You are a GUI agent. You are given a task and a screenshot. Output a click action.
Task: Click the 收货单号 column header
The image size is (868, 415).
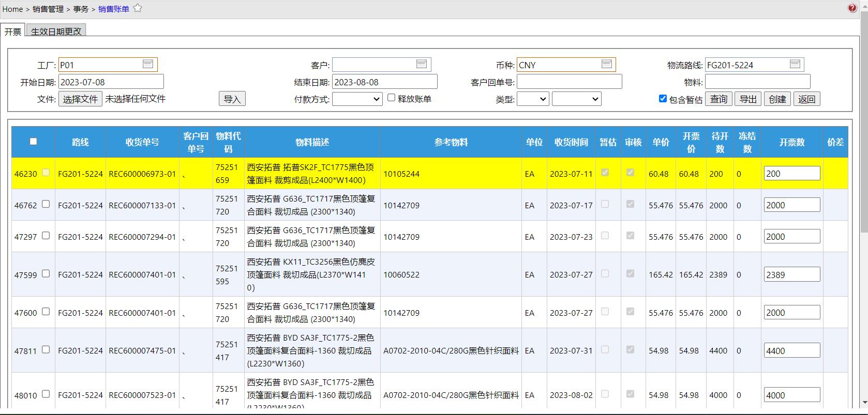click(142, 142)
